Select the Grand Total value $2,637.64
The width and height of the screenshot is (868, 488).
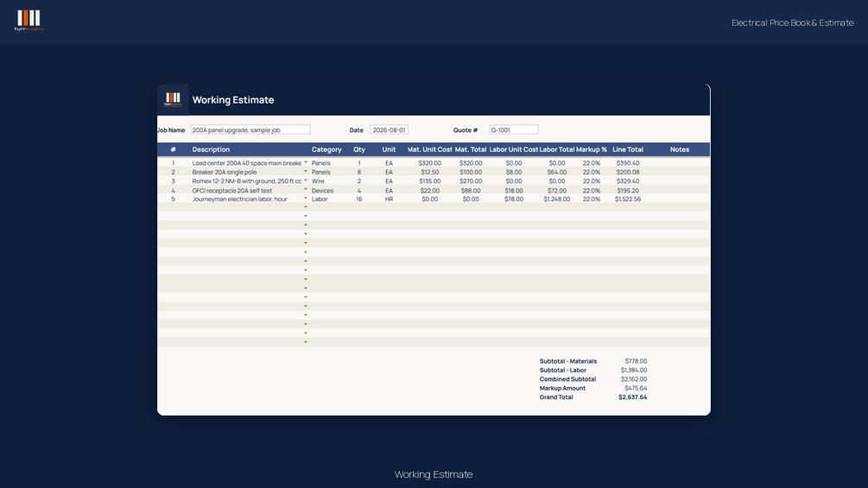tap(633, 397)
